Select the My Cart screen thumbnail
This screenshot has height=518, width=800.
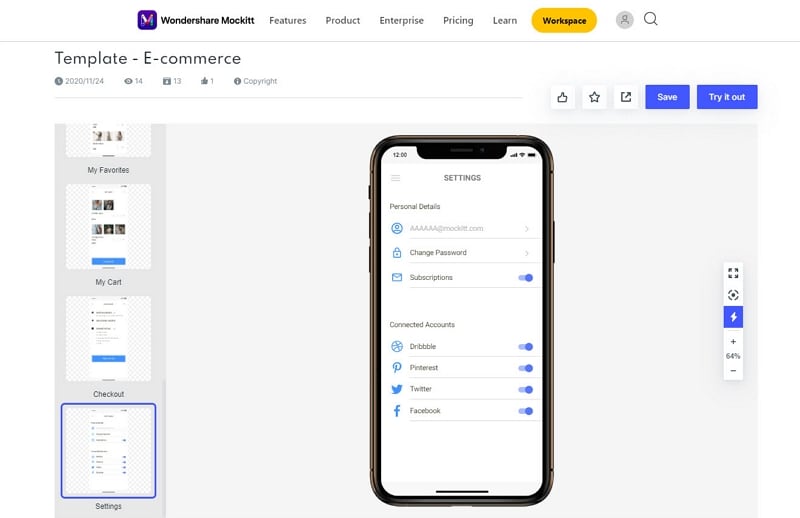[x=108, y=227]
